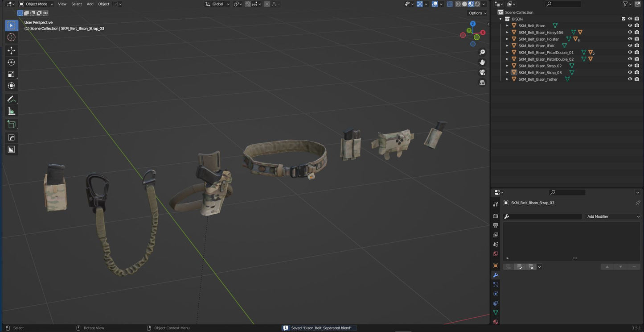Toggle X-Ray in the viewport

(x=449, y=4)
